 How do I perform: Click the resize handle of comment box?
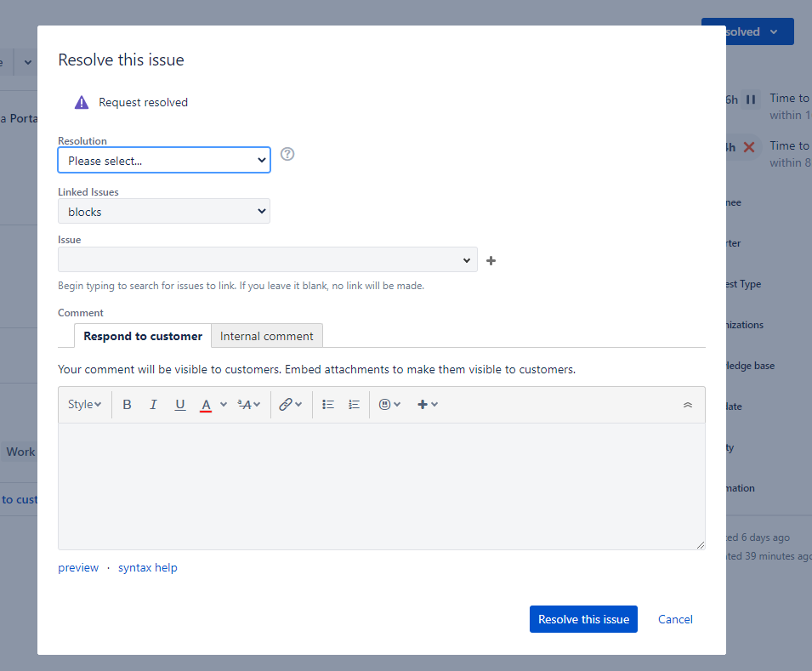click(701, 544)
